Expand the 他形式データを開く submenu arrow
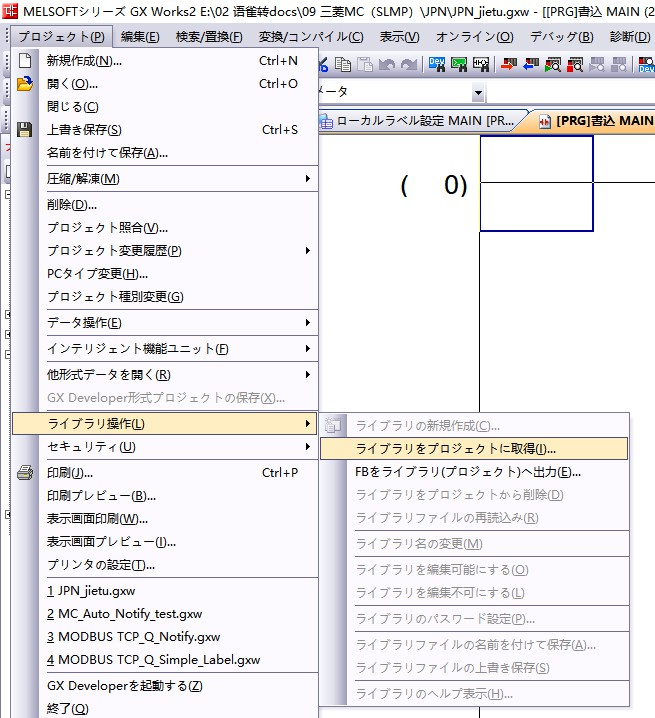Image resolution: width=655 pixels, height=718 pixels. tap(308, 375)
